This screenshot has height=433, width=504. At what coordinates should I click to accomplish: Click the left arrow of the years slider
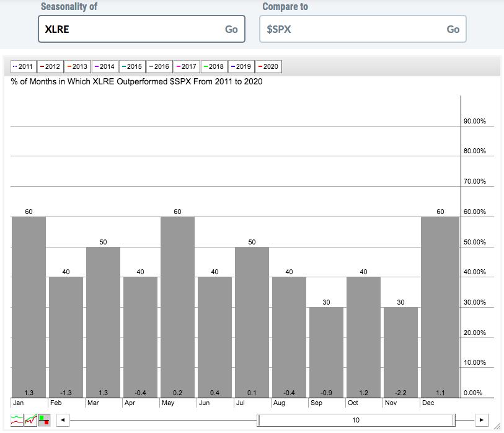click(63, 420)
